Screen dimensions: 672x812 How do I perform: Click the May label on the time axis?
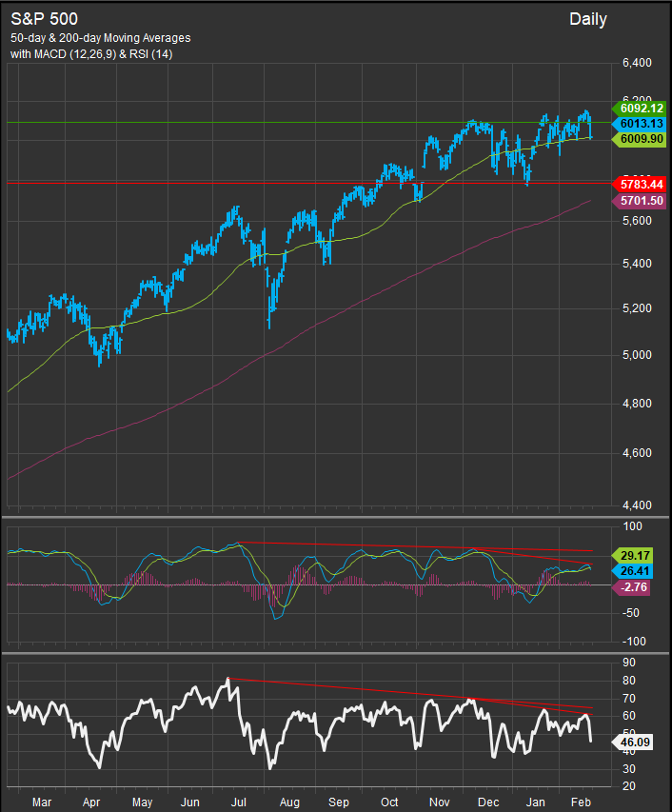pos(143,802)
